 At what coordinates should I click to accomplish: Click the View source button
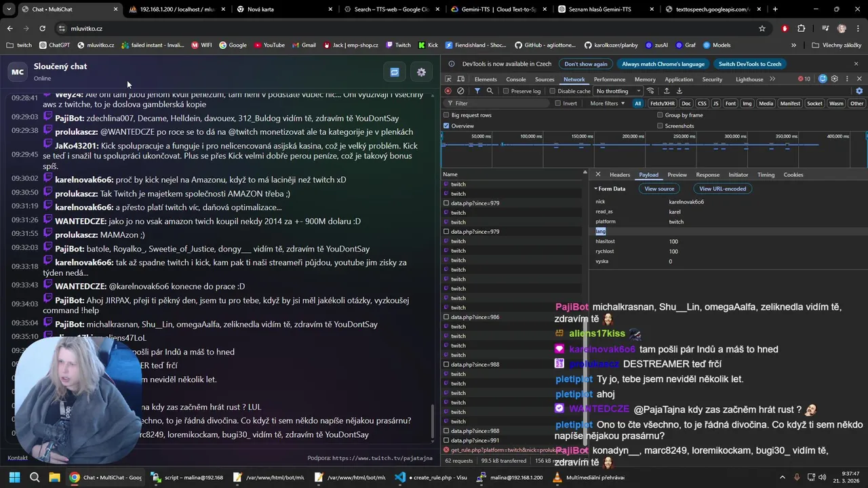click(x=659, y=188)
